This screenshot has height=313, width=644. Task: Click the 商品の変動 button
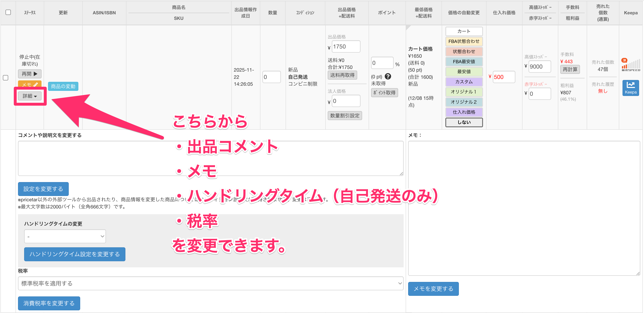pos(63,86)
